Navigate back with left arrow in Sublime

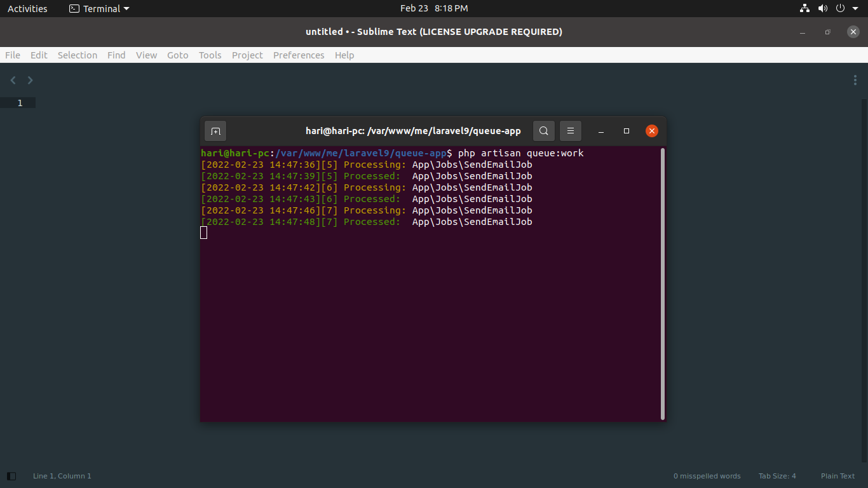(13, 80)
